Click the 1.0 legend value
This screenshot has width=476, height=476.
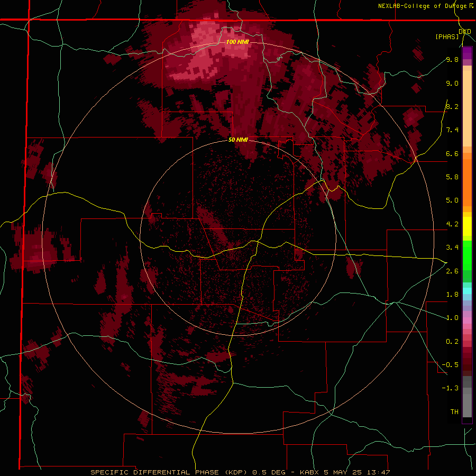pyautogui.click(x=452, y=318)
